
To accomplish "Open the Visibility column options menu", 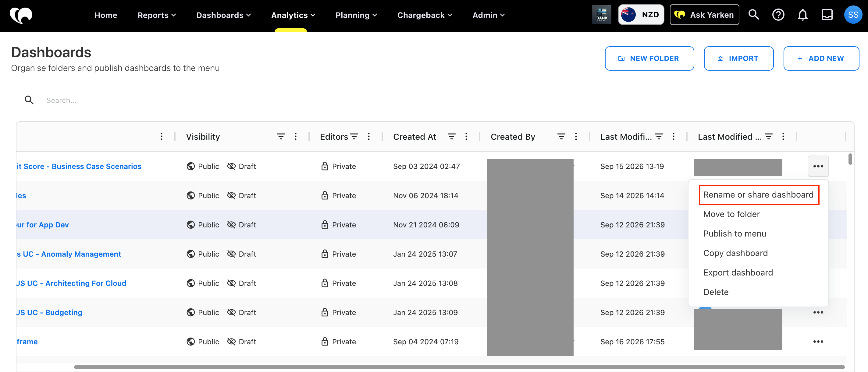I will click(296, 136).
